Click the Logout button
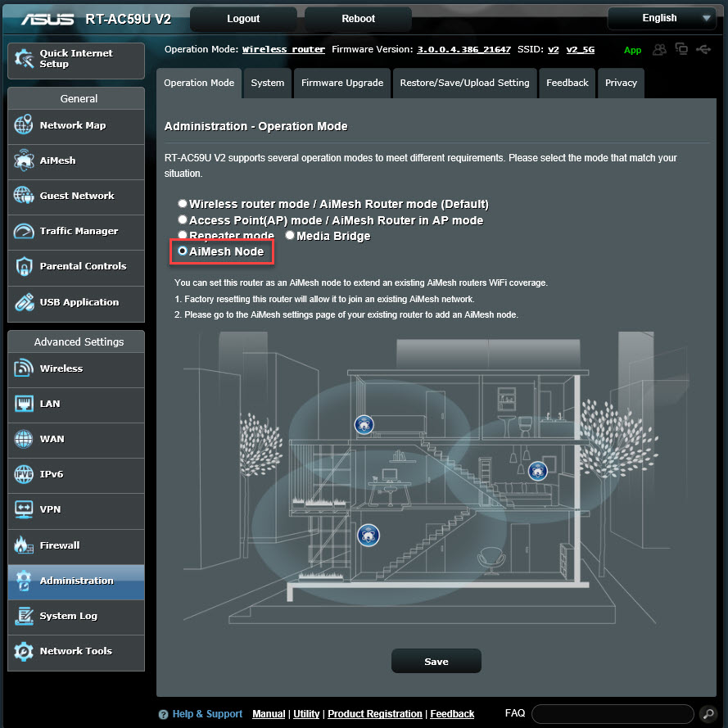 [x=243, y=19]
